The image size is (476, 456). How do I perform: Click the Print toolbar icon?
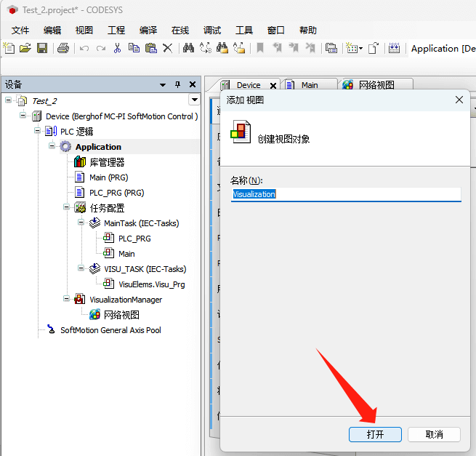click(x=63, y=48)
